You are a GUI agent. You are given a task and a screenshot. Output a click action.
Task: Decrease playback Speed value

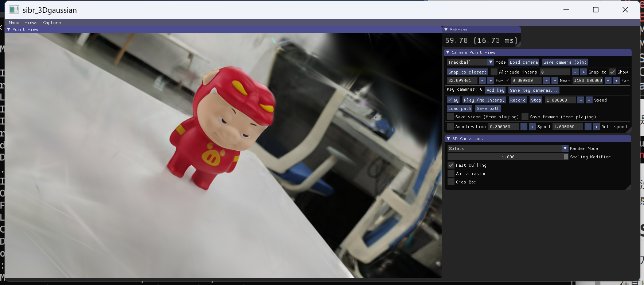581,100
